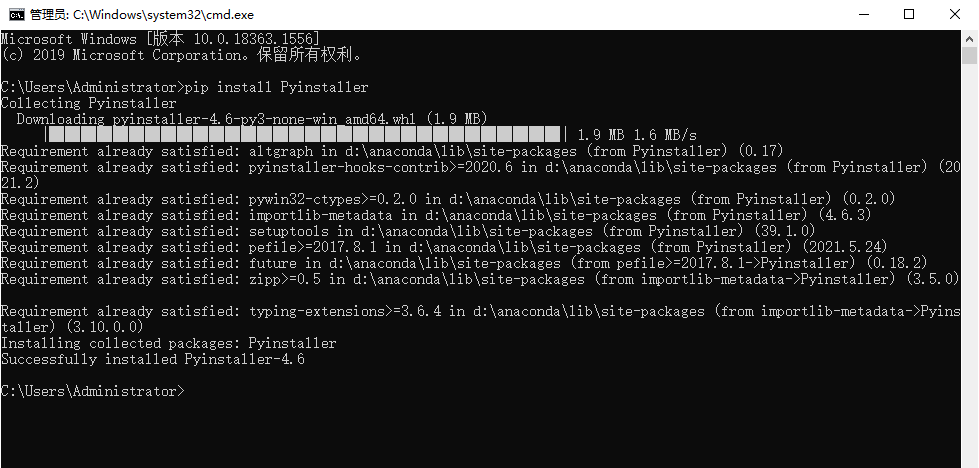Click at the final C:\Users\Administrator> prompt
Image resolution: width=979 pixels, height=468 pixels.
point(93,391)
